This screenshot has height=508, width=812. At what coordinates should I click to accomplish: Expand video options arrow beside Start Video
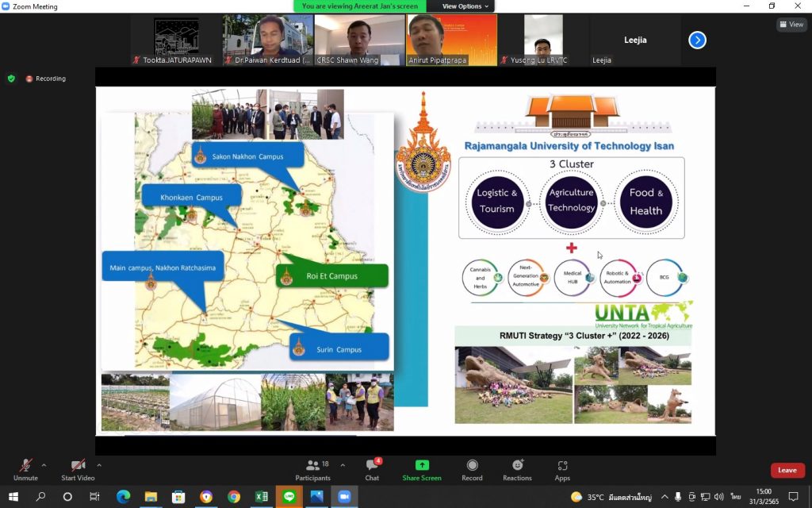99,465
